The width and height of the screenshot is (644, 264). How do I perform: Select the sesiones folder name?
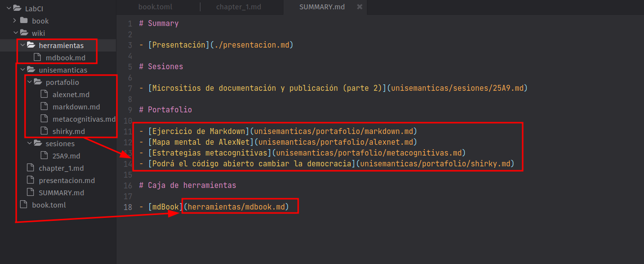click(60, 143)
